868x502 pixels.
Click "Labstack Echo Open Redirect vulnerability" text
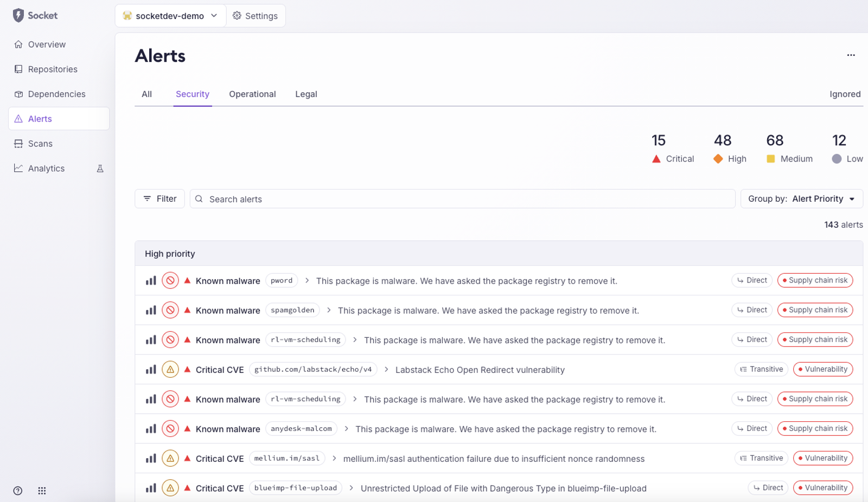480,370
